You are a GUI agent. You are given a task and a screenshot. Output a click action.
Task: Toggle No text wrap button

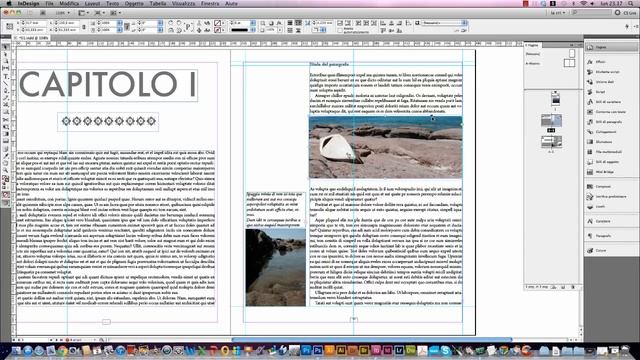click(290, 23)
